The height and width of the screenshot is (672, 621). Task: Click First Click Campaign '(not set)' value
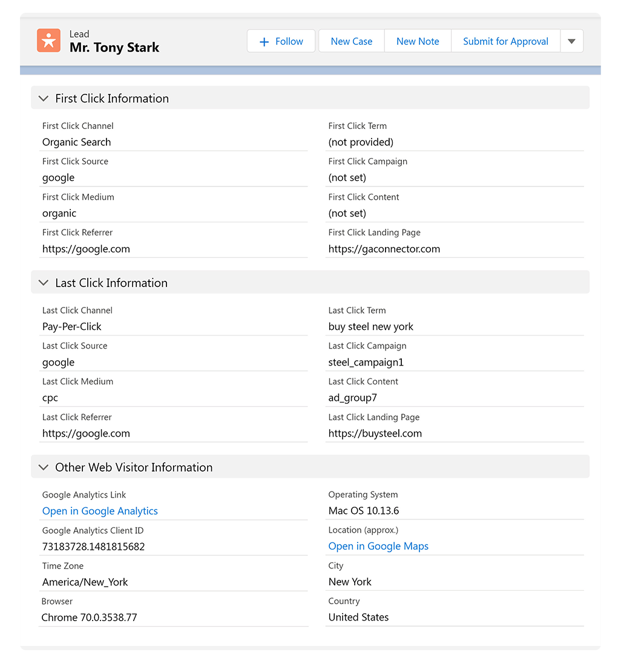click(x=347, y=178)
